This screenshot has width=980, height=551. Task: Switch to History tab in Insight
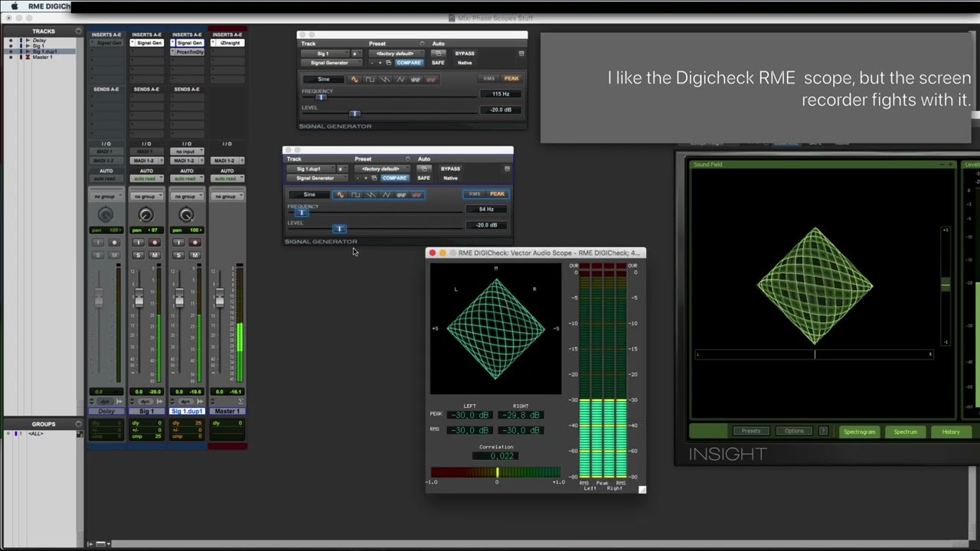[x=951, y=432]
